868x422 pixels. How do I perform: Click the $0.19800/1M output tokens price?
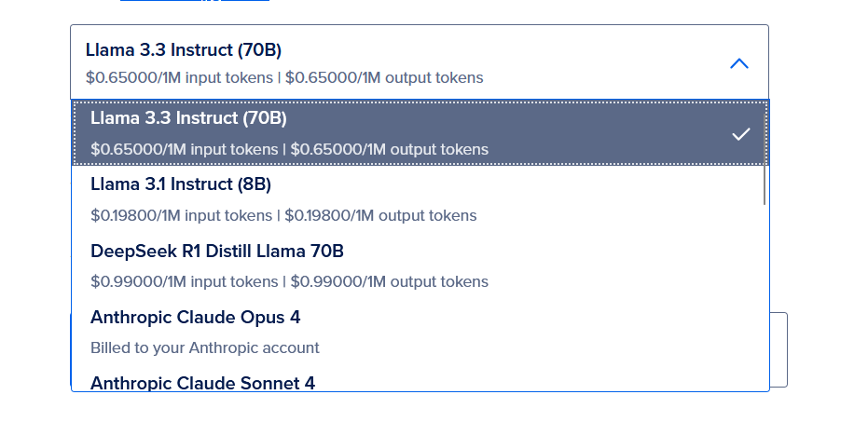point(380,215)
